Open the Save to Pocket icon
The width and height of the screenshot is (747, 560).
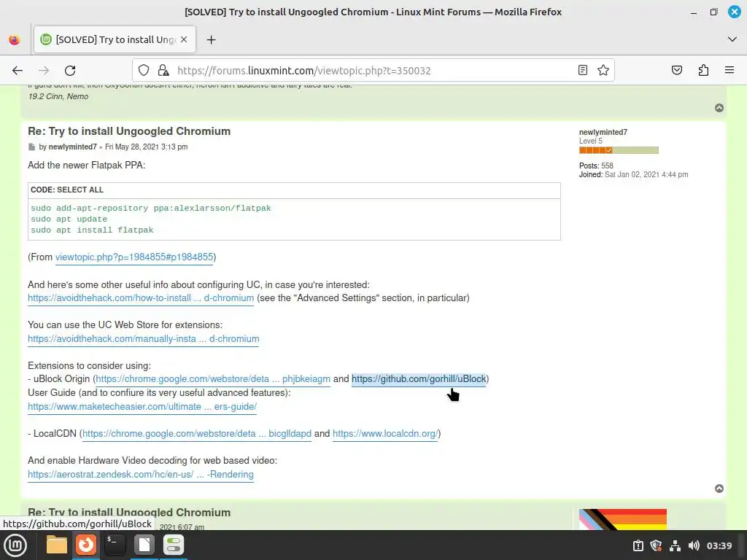676,71
